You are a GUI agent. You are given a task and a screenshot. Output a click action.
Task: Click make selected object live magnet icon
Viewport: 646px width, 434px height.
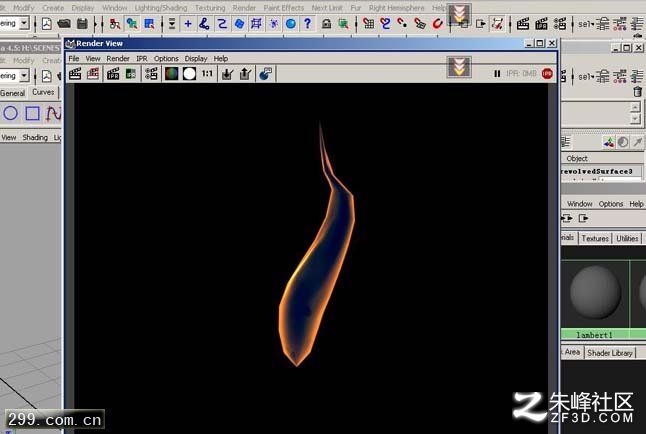[438, 24]
